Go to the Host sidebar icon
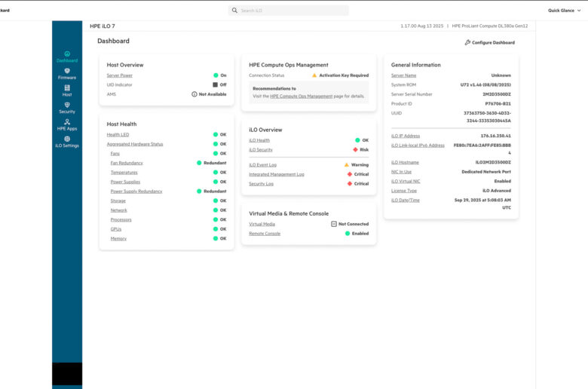The image size is (588, 389). click(x=67, y=88)
